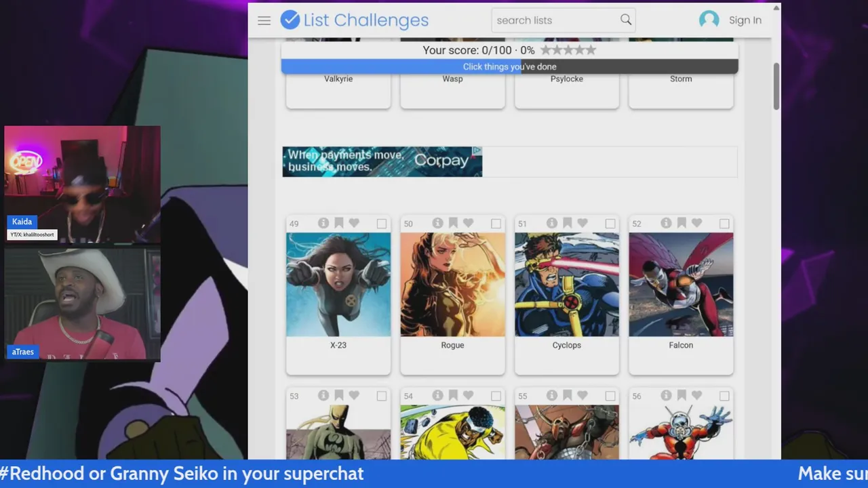Click the aTraes webcam name tag
The height and width of the screenshot is (488, 868).
22,352
